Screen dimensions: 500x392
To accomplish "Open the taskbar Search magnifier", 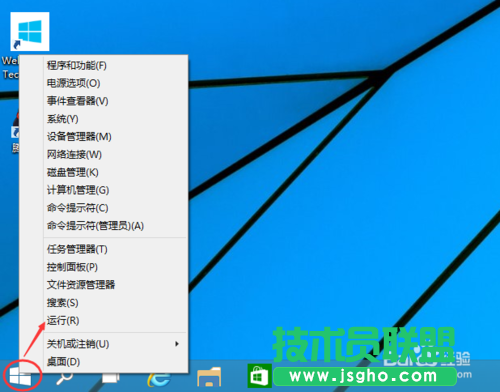I will tap(64, 378).
